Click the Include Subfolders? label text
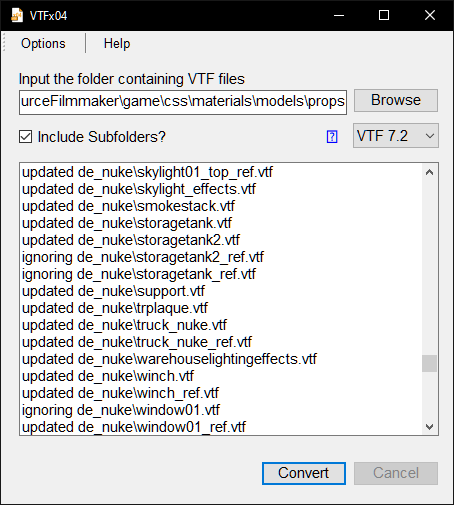The image size is (454, 505). (101, 137)
